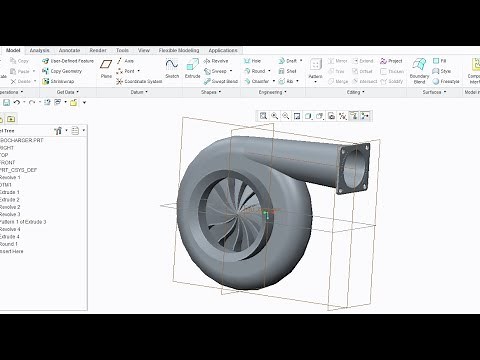The image size is (480, 360).
Task: Expand the Editing group dropdown
Action: pyautogui.click(x=355, y=92)
